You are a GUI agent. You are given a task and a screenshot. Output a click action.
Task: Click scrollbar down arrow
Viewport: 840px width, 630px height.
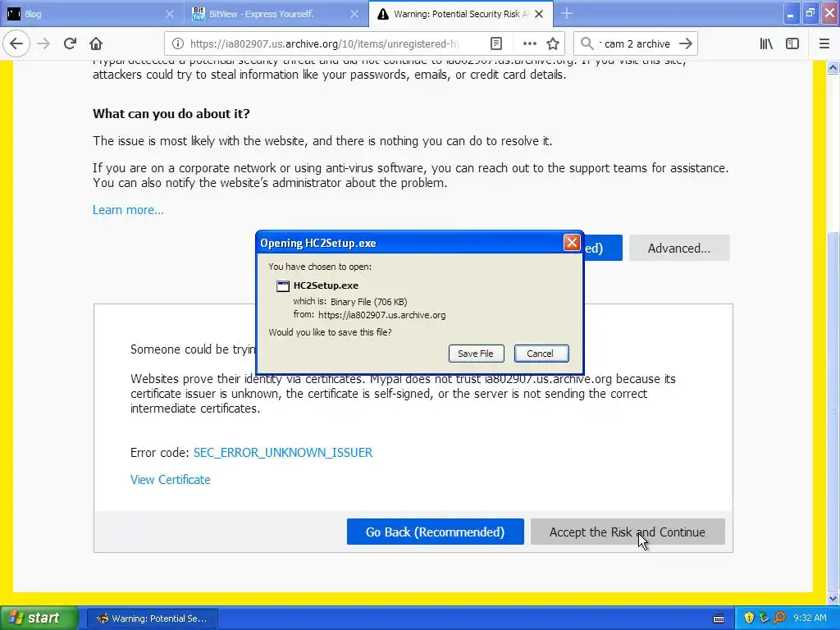(833, 598)
